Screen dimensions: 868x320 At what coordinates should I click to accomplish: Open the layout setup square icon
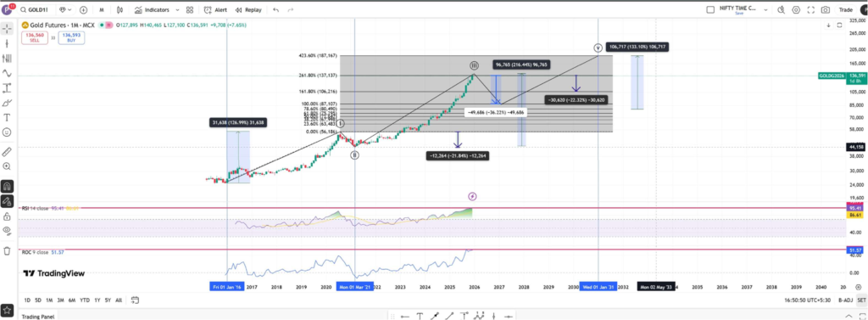[711, 10]
